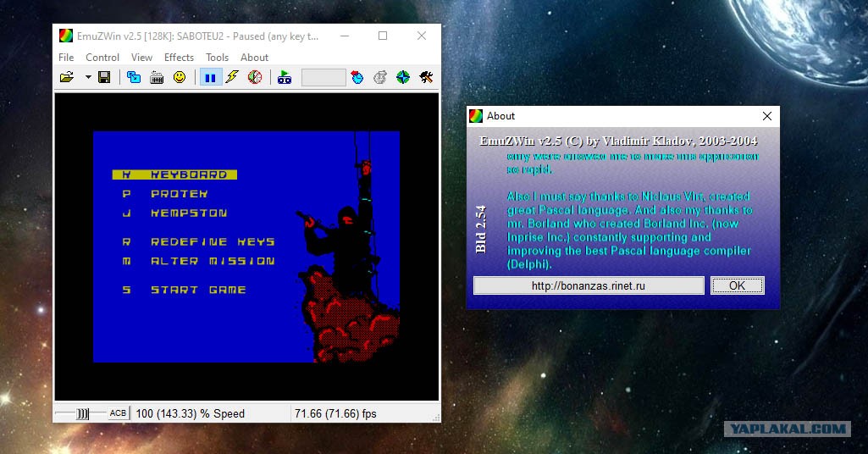Click OK in the About dialog
The image size is (868, 454).
(738, 285)
